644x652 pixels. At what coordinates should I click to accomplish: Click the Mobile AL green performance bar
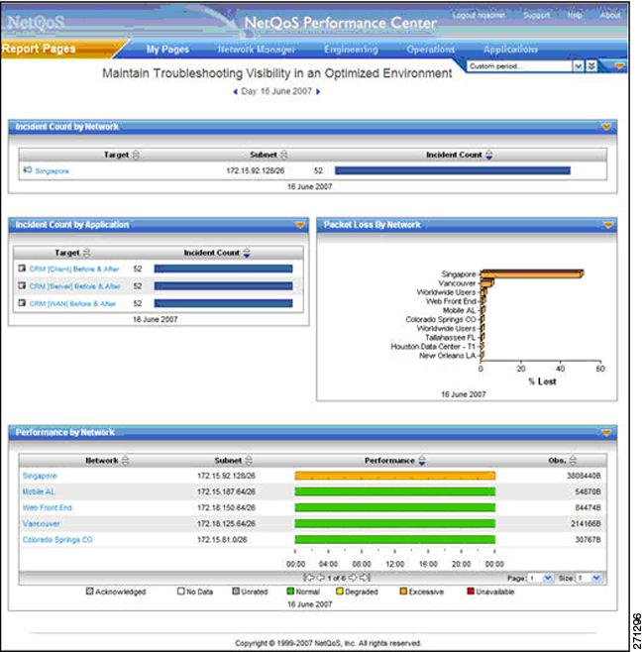click(395, 491)
